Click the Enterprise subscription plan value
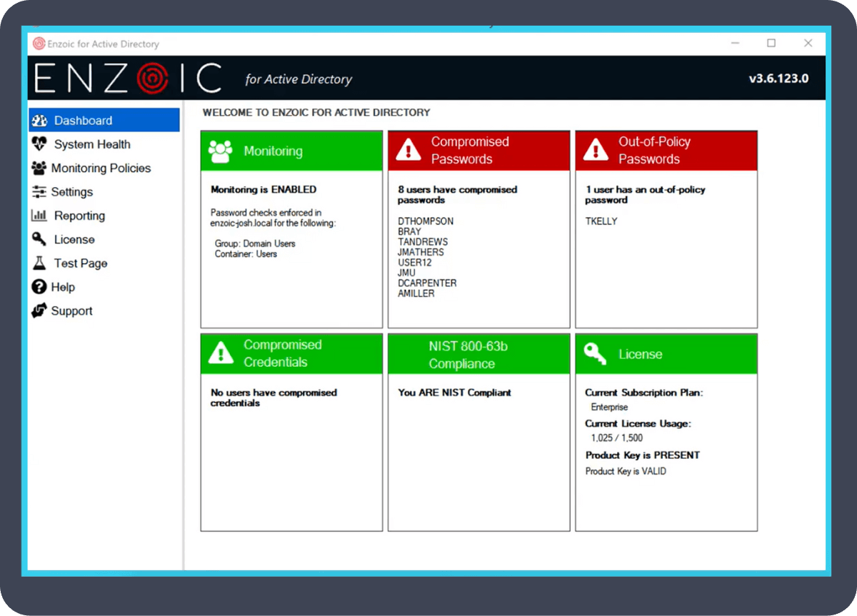Viewport: 857px width, 616px height. click(610, 407)
